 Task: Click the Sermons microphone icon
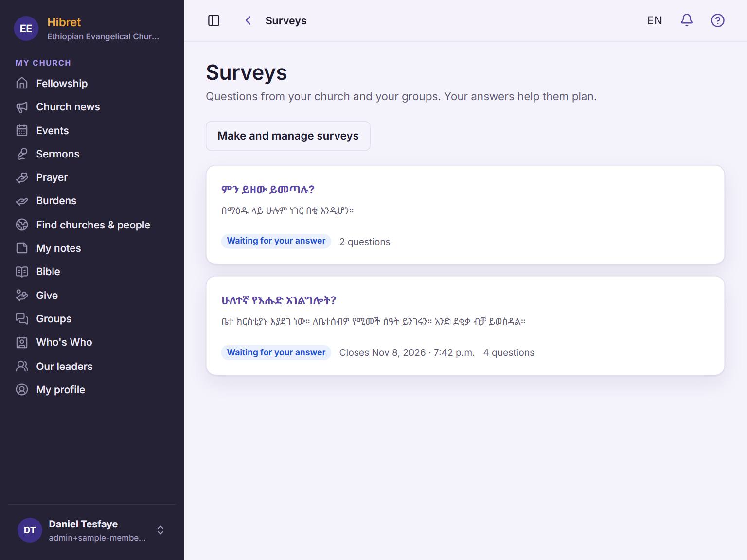[22, 154]
